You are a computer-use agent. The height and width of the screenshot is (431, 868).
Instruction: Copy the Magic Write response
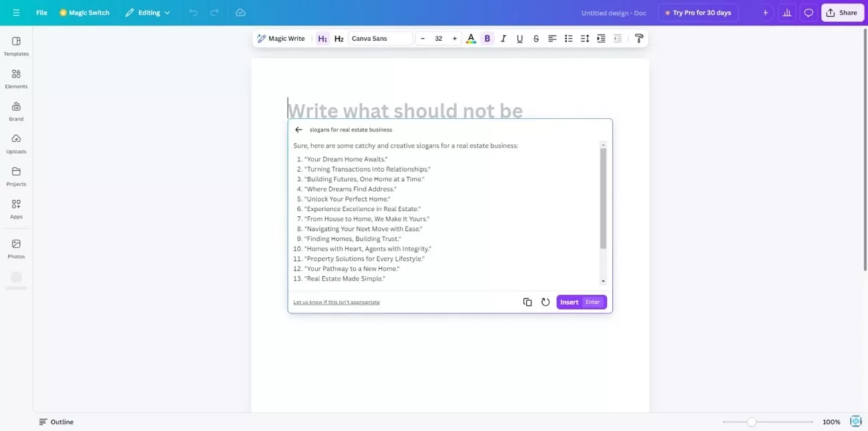click(x=527, y=302)
